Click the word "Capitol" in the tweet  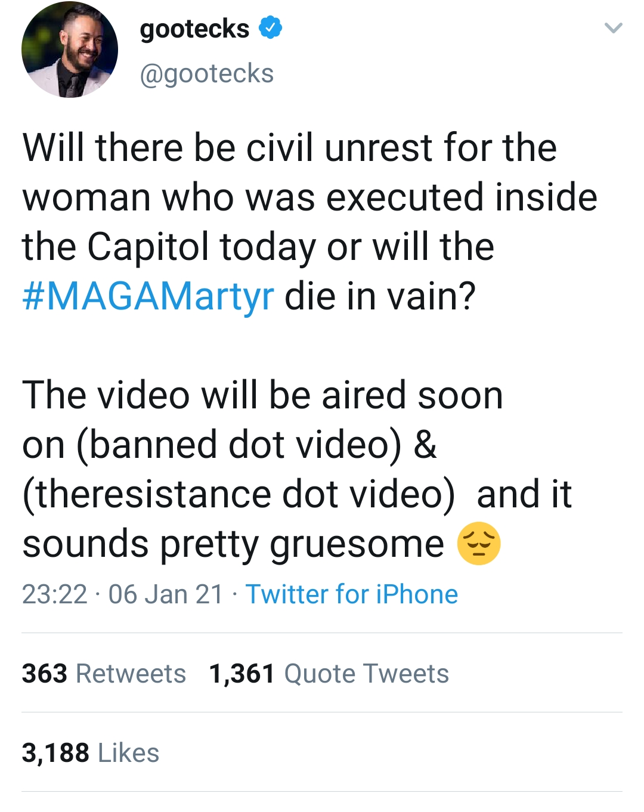tap(148, 246)
